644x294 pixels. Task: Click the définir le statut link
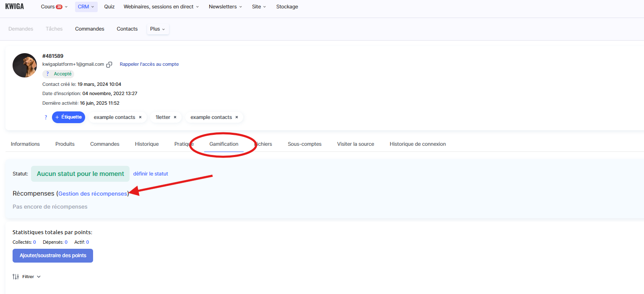click(x=151, y=174)
